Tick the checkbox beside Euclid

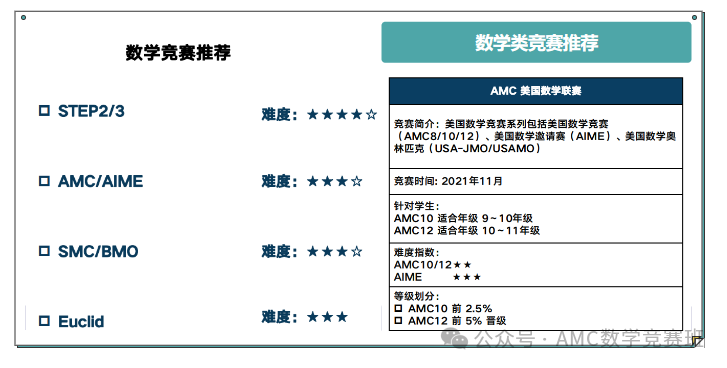(44, 321)
